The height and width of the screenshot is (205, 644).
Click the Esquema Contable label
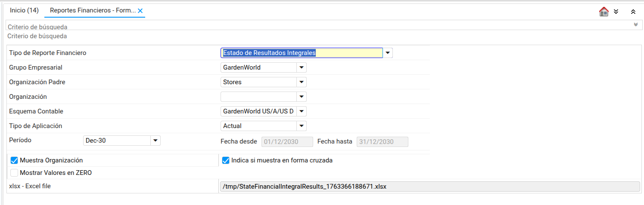[36, 111]
